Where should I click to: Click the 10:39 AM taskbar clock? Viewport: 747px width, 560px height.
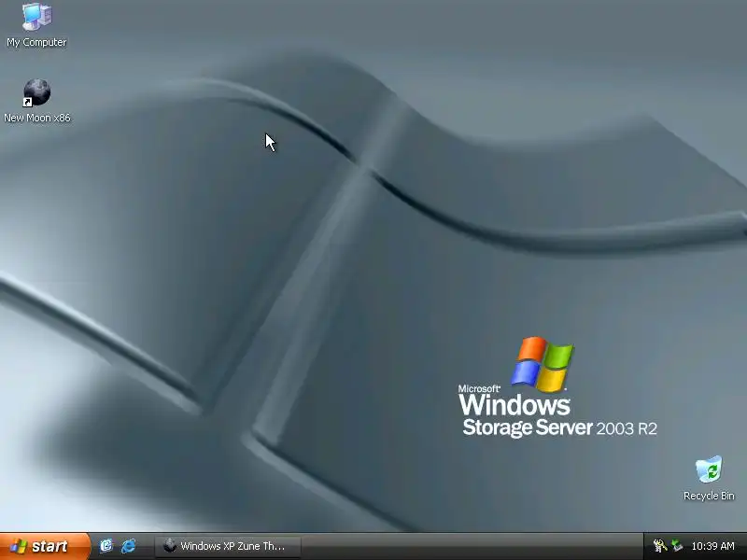coord(712,546)
